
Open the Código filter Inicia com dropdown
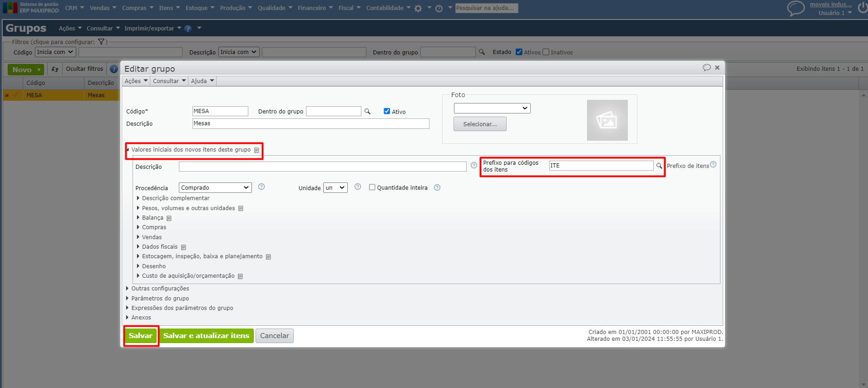point(55,52)
